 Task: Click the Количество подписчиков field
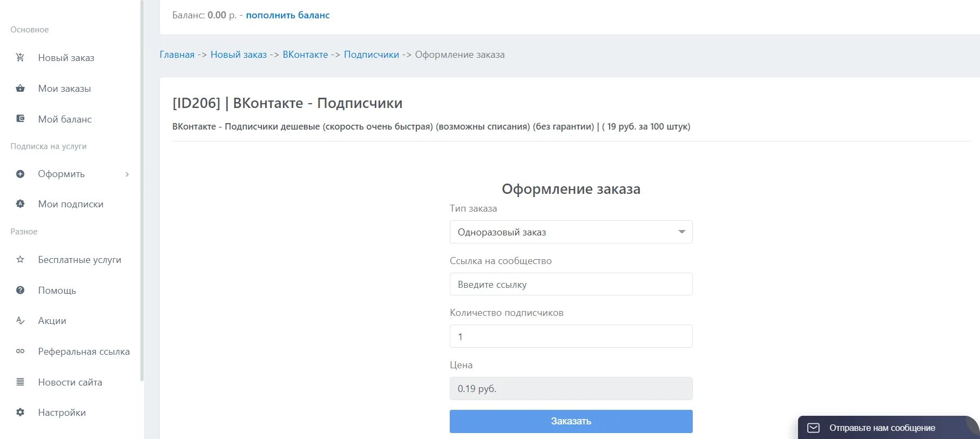point(571,336)
